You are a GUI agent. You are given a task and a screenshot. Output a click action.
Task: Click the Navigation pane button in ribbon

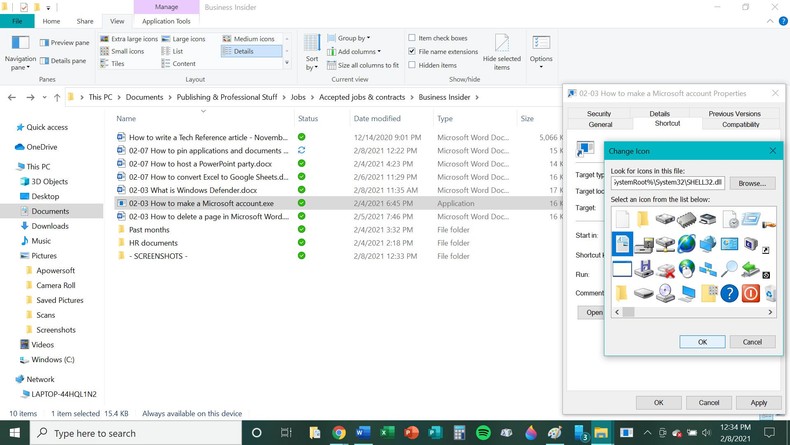(20, 52)
